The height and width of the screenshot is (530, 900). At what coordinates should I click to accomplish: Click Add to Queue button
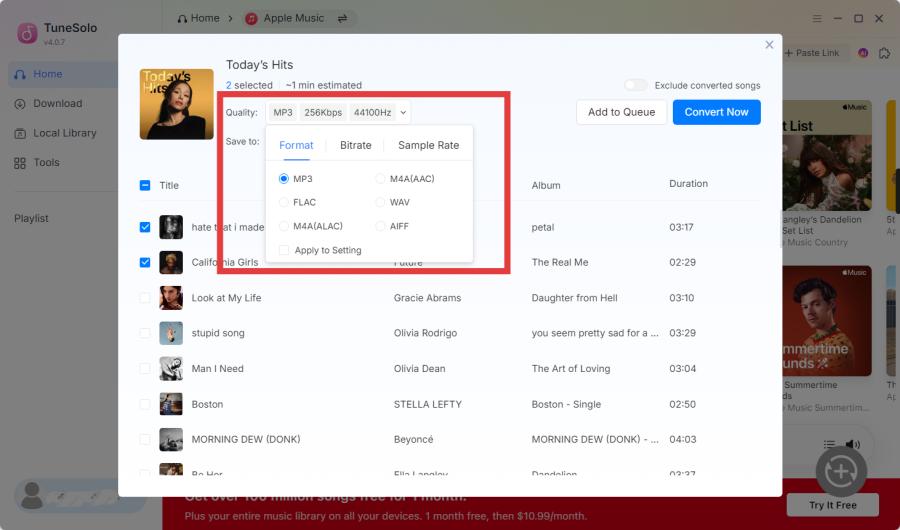pos(621,112)
